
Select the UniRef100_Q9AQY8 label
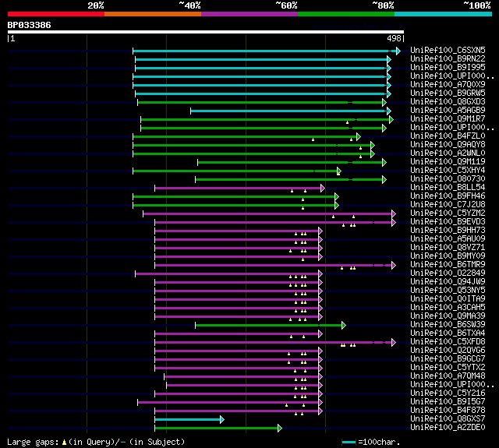click(x=448, y=144)
